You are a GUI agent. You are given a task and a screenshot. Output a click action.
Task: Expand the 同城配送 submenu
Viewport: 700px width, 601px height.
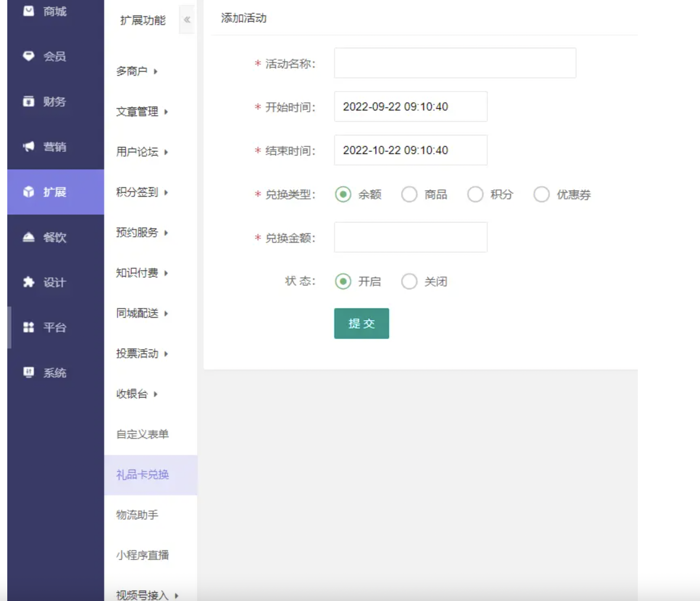(142, 313)
